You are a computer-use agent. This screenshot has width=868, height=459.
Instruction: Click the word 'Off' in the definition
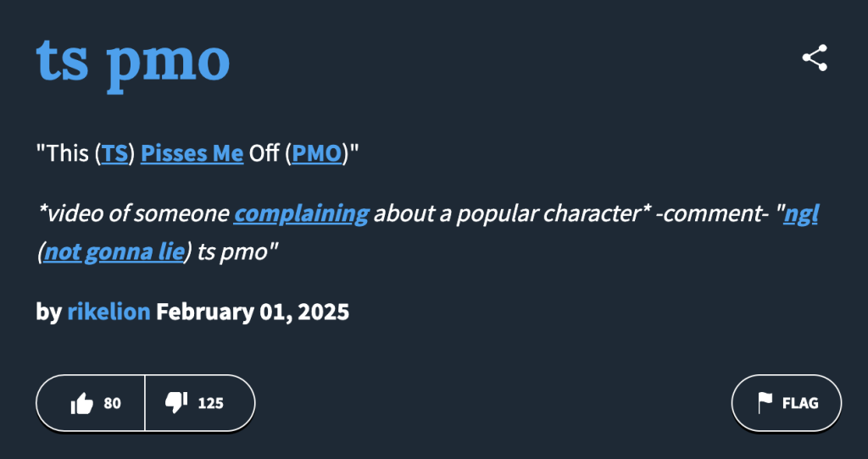265,154
